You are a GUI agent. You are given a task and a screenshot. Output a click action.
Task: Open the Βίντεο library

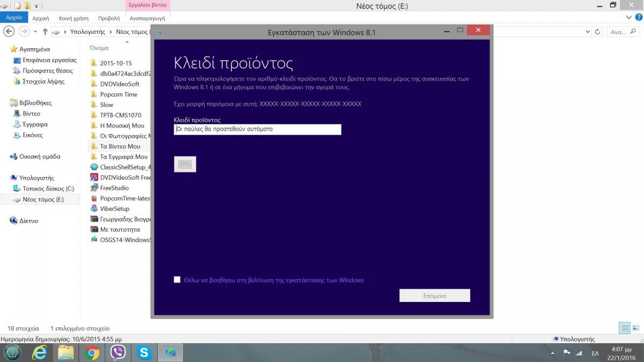(x=31, y=113)
